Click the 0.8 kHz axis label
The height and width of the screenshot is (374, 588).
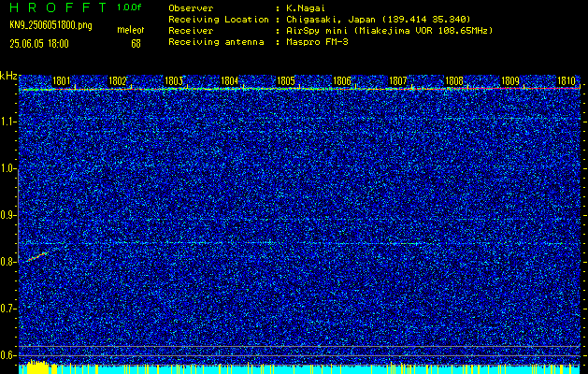pyautogui.click(x=8, y=262)
